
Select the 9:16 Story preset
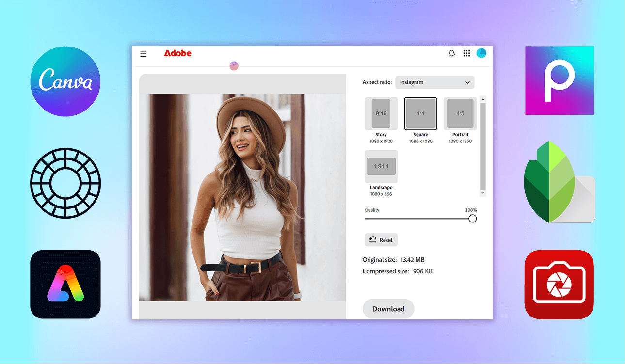(x=381, y=114)
